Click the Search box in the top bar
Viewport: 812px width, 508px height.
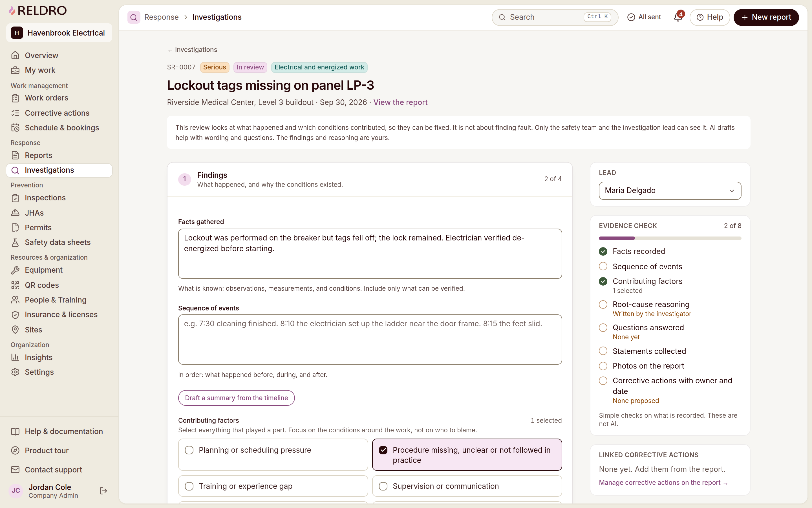(x=555, y=17)
